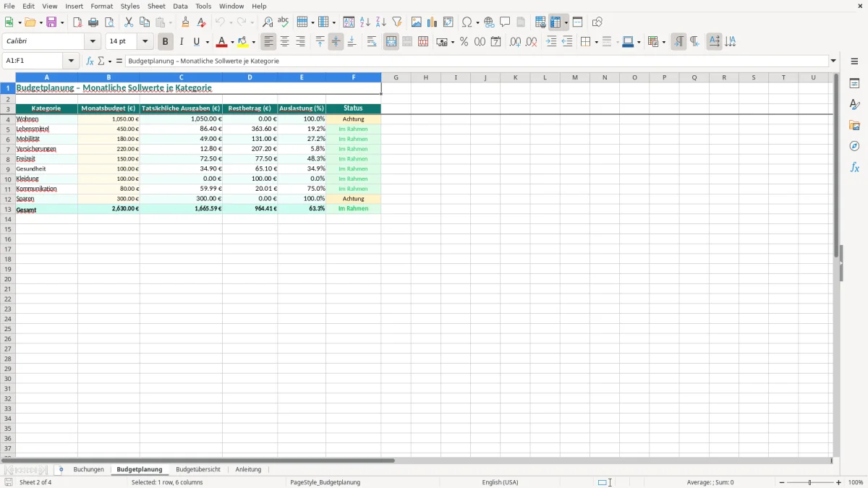Open the Styles menu

[x=130, y=6]
